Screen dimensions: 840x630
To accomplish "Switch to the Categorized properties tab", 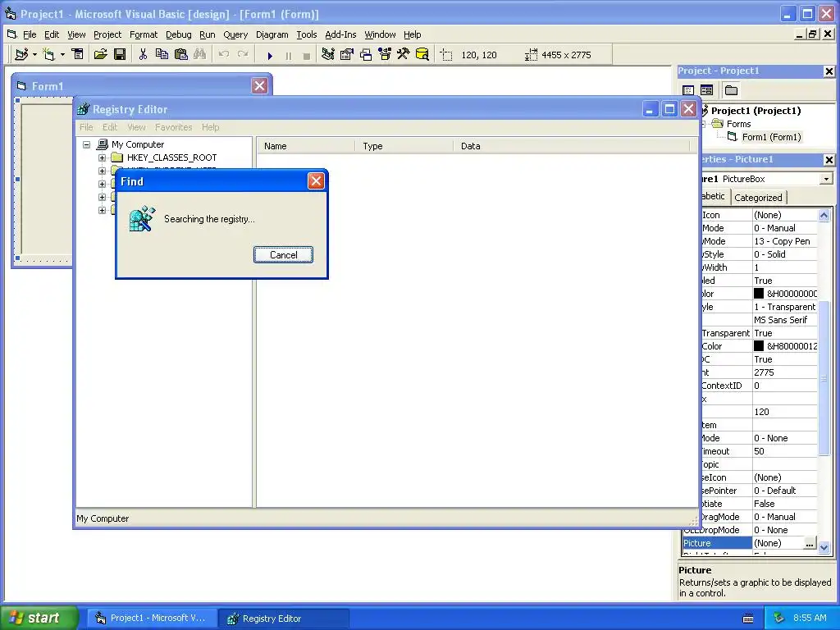I will (x=758, y=198).
